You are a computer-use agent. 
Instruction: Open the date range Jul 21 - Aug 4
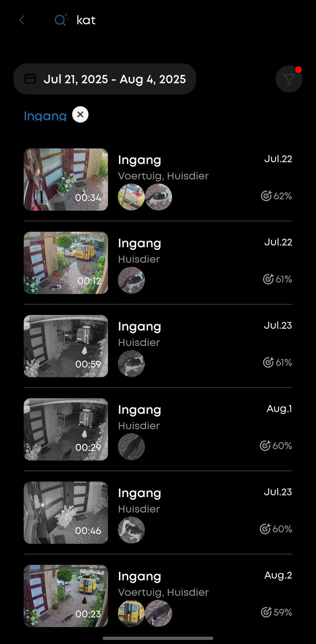(114, 79)
